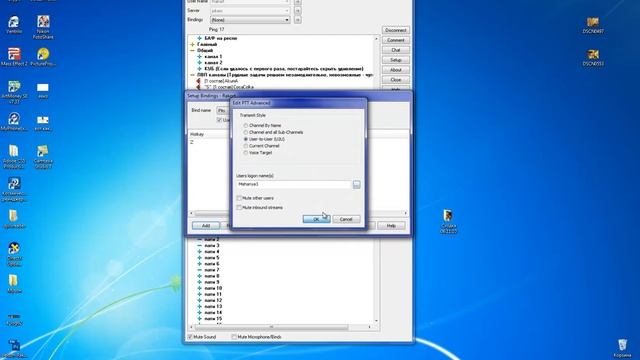Click the small button next to the Bindings dropdown
640x360 pixels.
pyautogui.click(x=298, y=20)
